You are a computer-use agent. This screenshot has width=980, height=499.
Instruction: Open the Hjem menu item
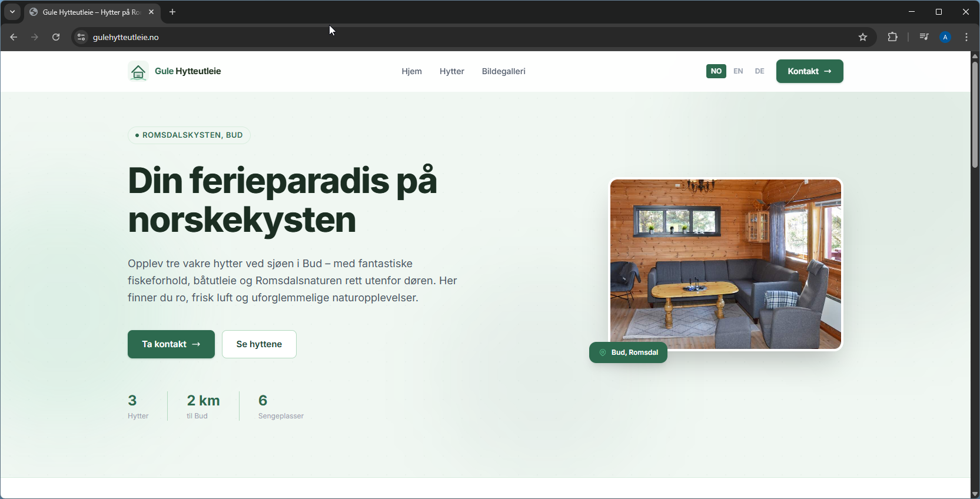[412, 71]
